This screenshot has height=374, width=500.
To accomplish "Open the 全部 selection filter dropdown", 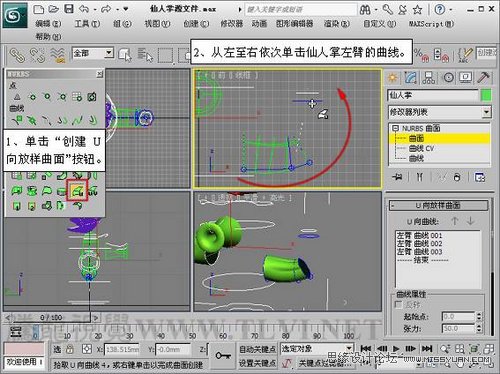I will pos(109,53).
